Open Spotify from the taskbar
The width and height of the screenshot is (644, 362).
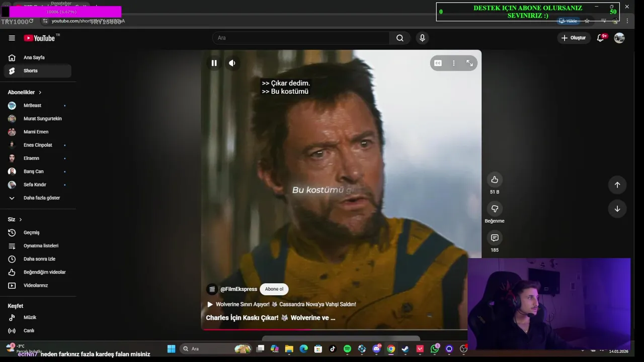point(347,349)
